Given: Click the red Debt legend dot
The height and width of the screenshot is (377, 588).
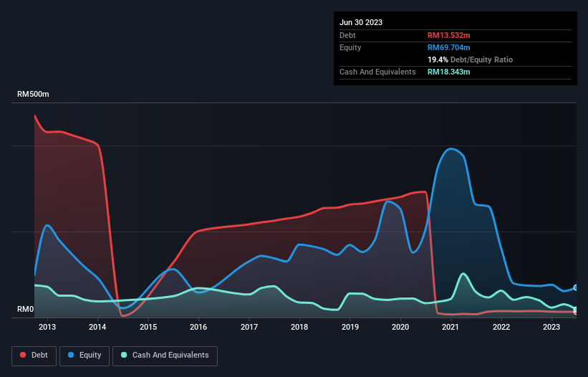Looking at the screenshot, I should (x=23, y=355).
